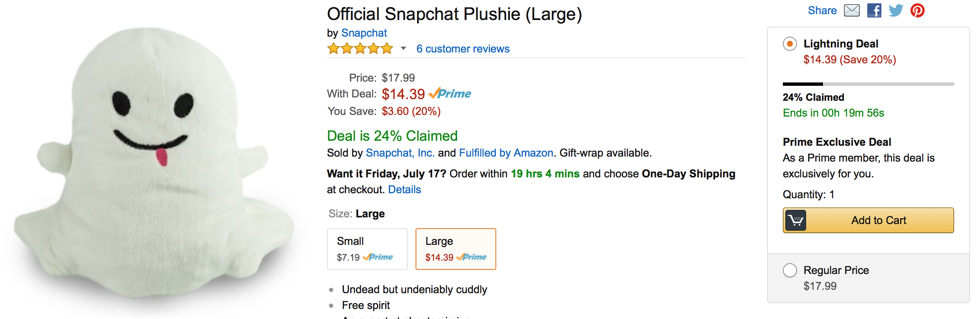Open Fulfilled by Amazon link
Image resolution: width=980 pixels, height=319 pixels.
[x=506, y=153]
